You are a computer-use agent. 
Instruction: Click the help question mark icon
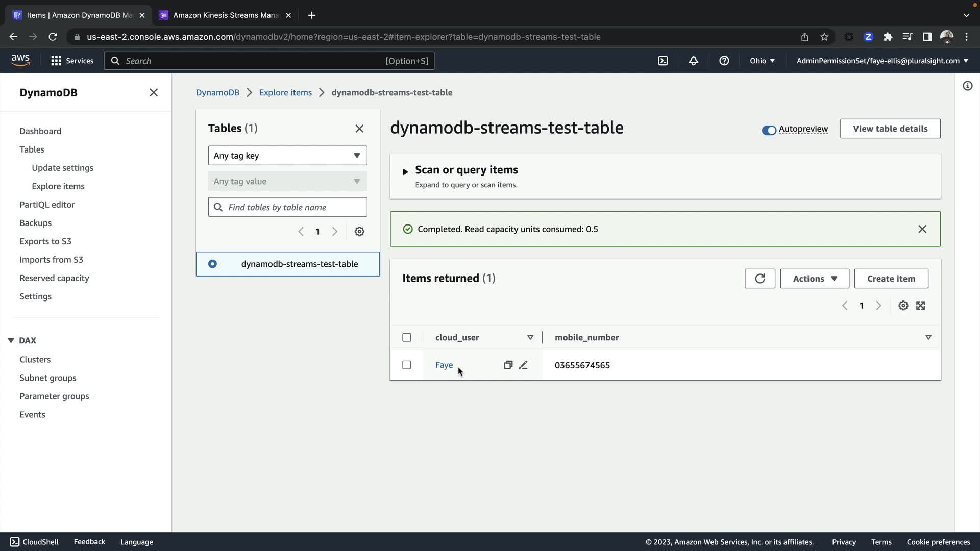(724, 61)
